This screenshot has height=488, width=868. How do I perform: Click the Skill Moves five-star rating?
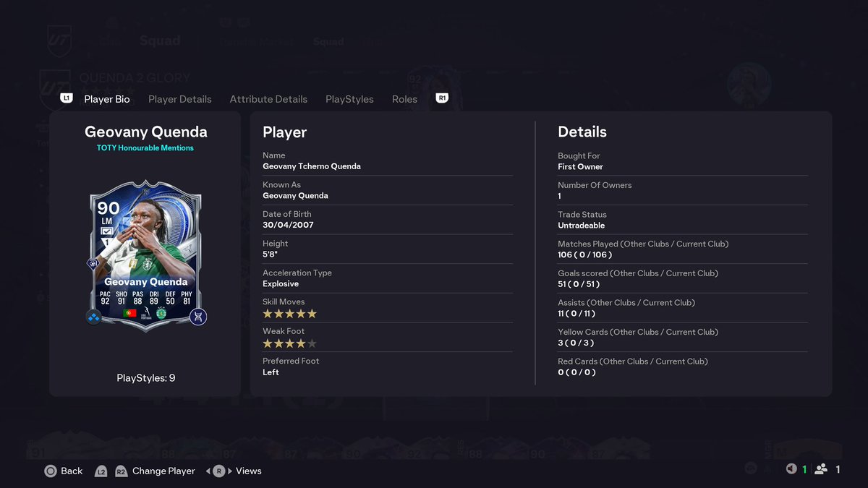pos(290,314)
